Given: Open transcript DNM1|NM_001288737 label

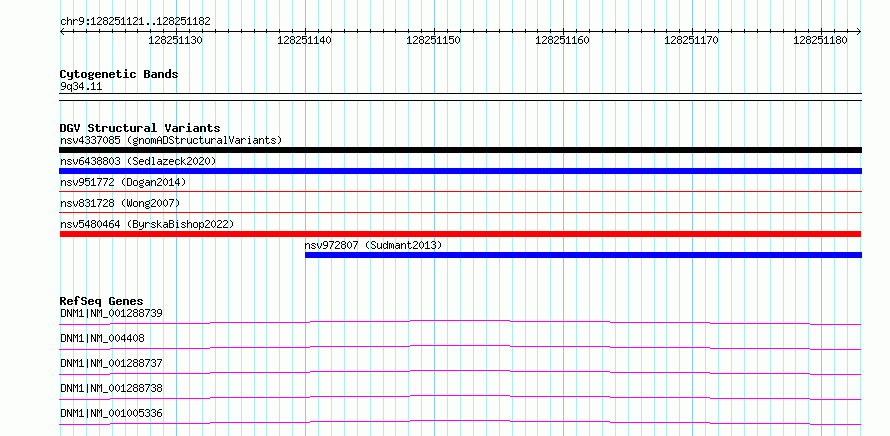Looking at the screenshot, I should point(111,363).
